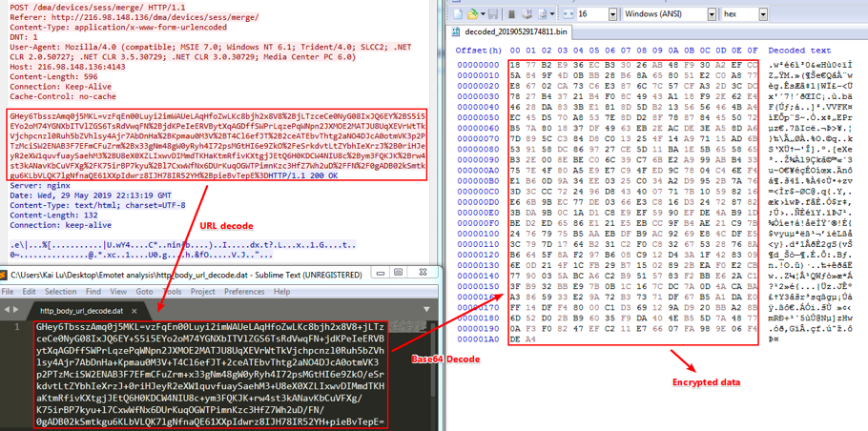
Task: Click the Host: 216.98.148.136:4143 header
Action: pos(68,67)
